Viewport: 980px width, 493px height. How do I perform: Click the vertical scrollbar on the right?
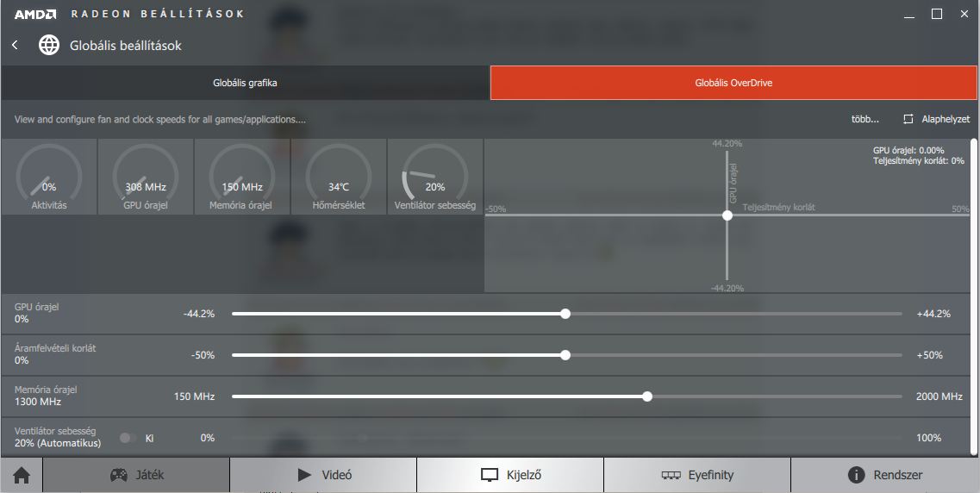point(974,296)
